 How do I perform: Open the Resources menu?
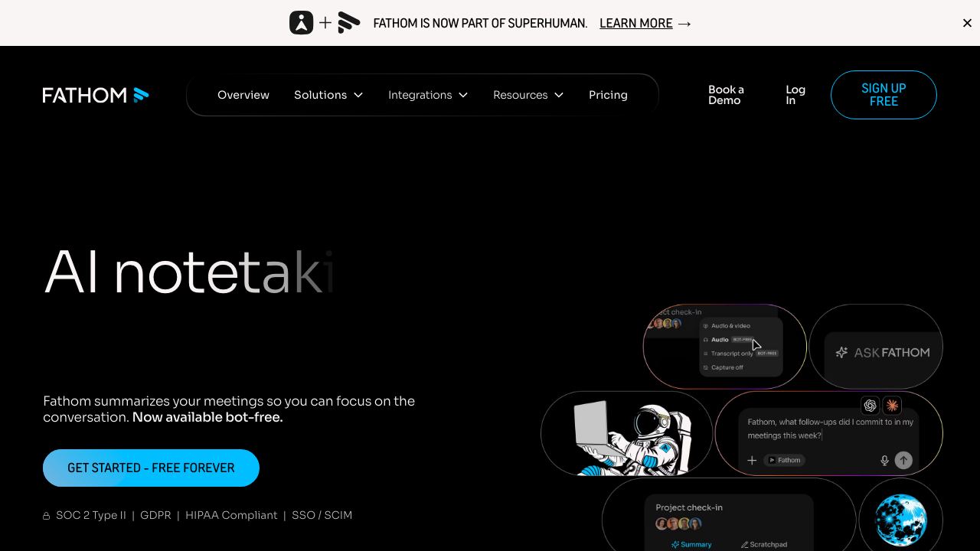(528, 95)
